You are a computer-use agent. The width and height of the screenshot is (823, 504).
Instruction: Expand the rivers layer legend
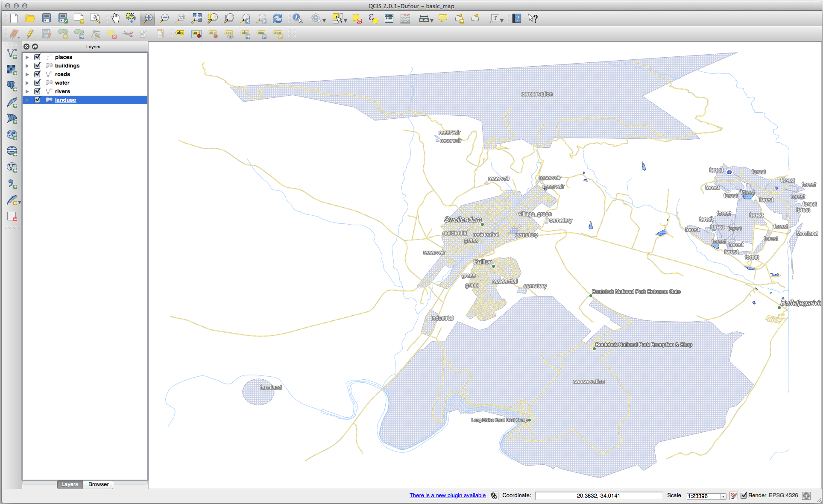[27, 91]
